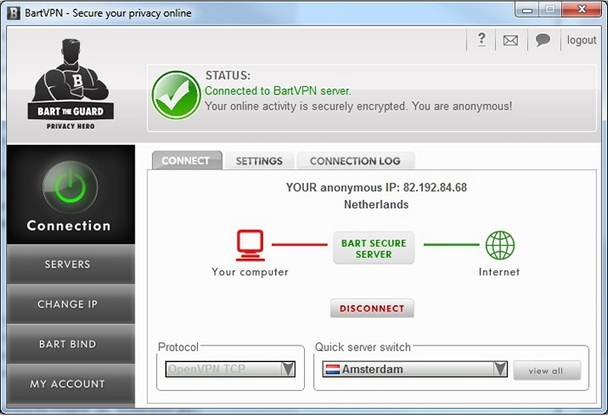
Task: Click the BartVPN title bar app icon
Action: click(x=14, y=13)
